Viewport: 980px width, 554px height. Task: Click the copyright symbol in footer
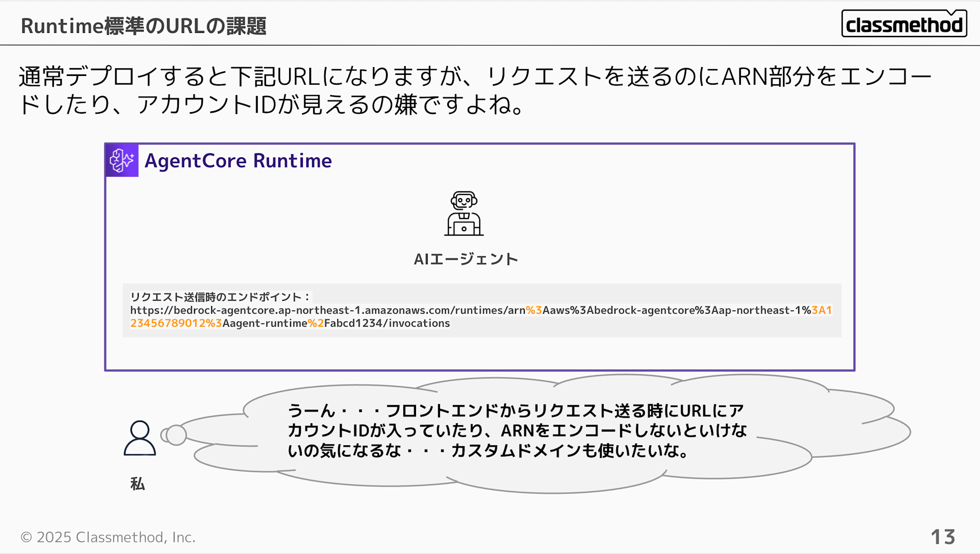tap(26, 537)
